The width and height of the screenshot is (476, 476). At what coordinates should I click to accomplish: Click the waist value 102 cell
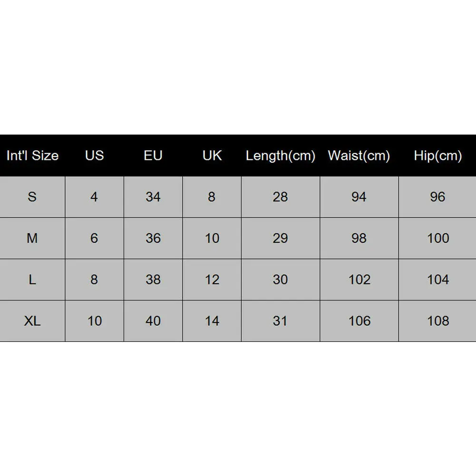point(359,280)
